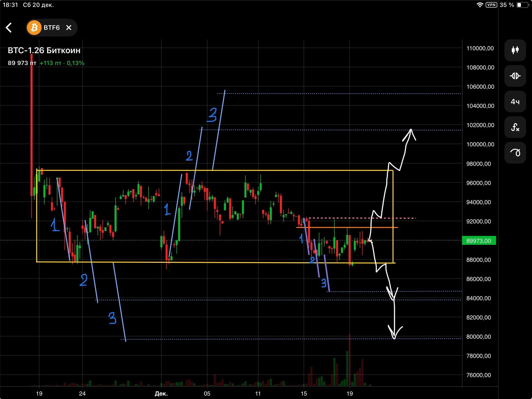Tap the Дек. date axis label
Screen dimensions: 532x399
click(161, 394)
